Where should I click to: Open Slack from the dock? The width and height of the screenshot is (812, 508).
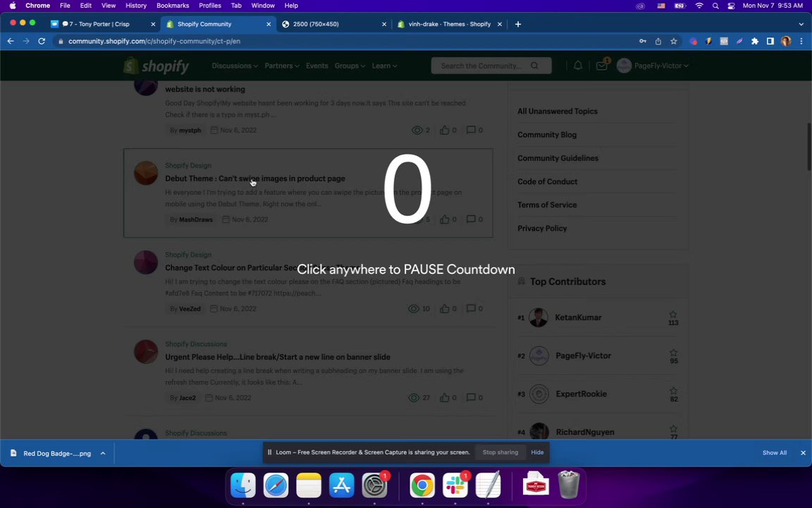[x=455, y=485]
